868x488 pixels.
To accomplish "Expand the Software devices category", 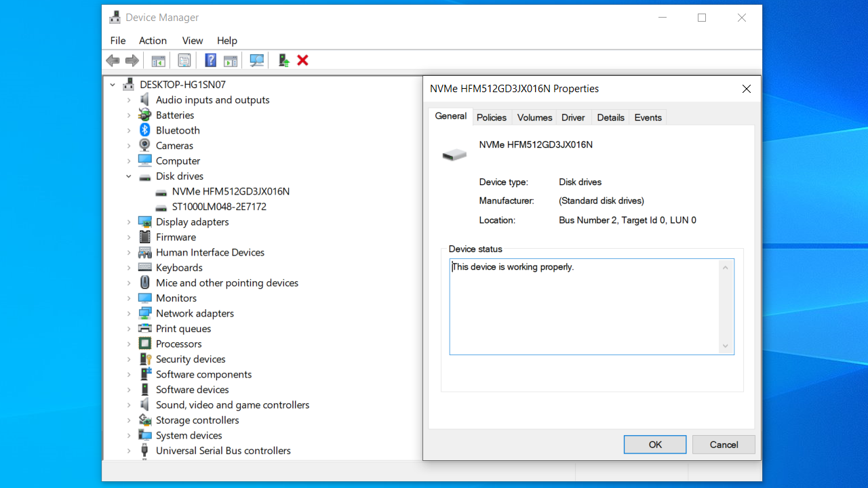I will 129,390.
